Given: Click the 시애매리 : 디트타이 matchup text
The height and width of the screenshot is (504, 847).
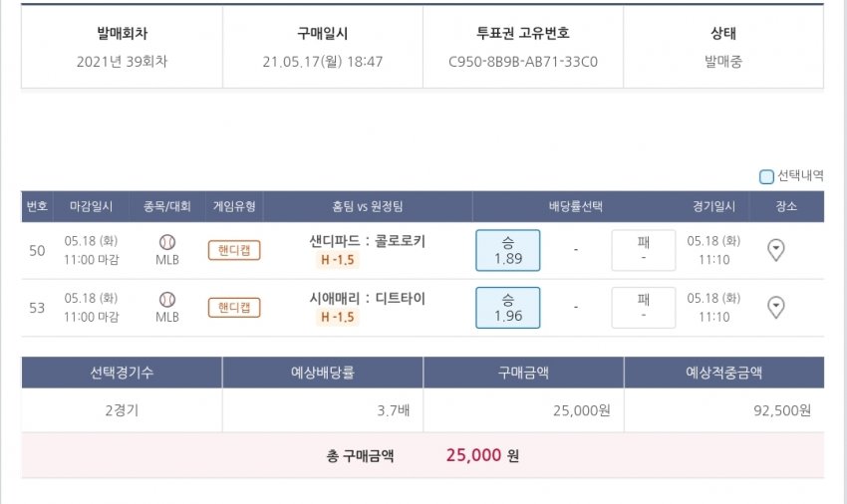Looking at the screenshot, I should point(368,298).
